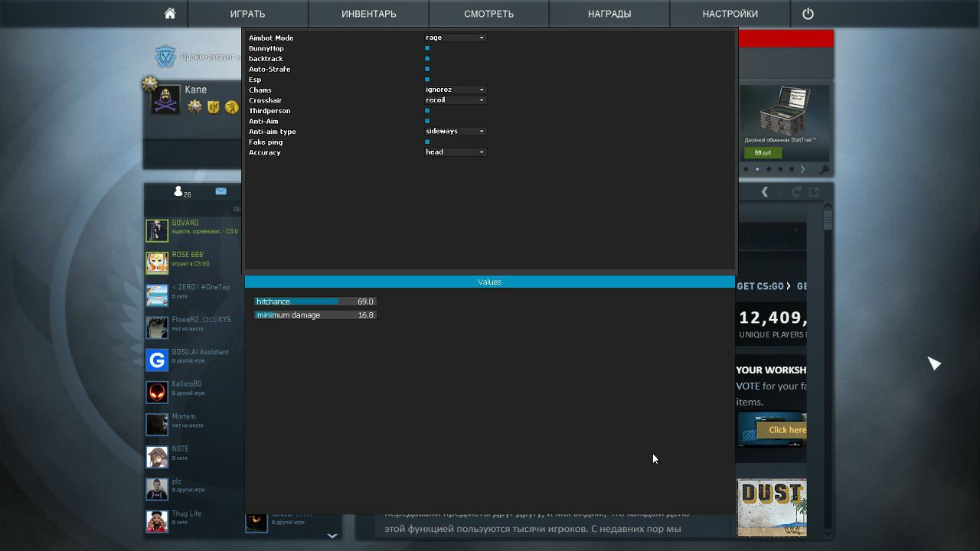Screen dimensions: 980x551
Task: Open the StatTrak case thumbnail
Action: tap(785, 109)
